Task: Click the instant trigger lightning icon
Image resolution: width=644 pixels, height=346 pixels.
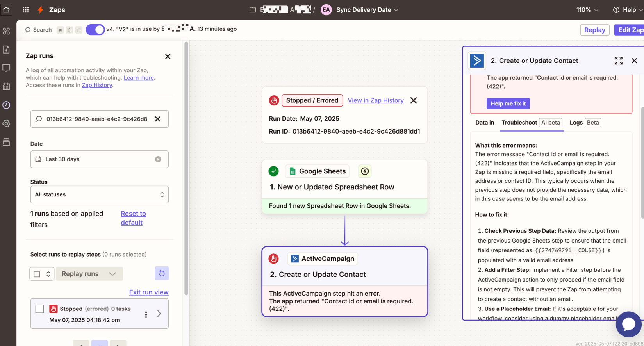Action: (365, 171)
